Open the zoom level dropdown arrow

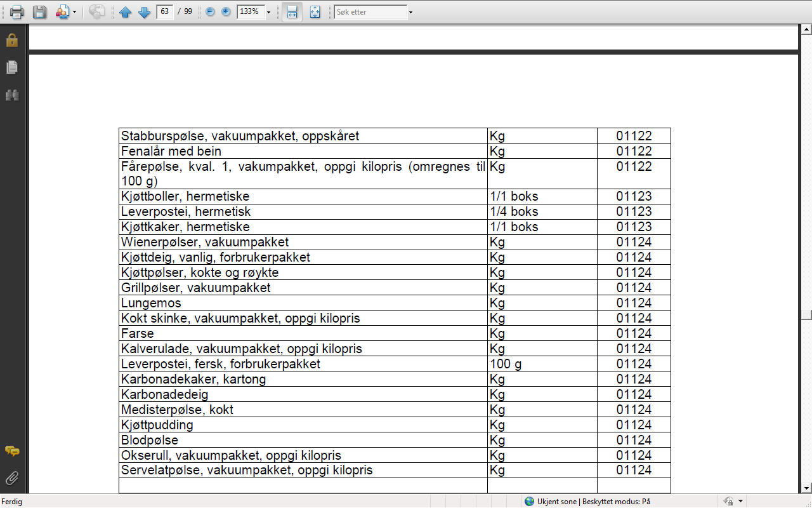tap(269, 12)
